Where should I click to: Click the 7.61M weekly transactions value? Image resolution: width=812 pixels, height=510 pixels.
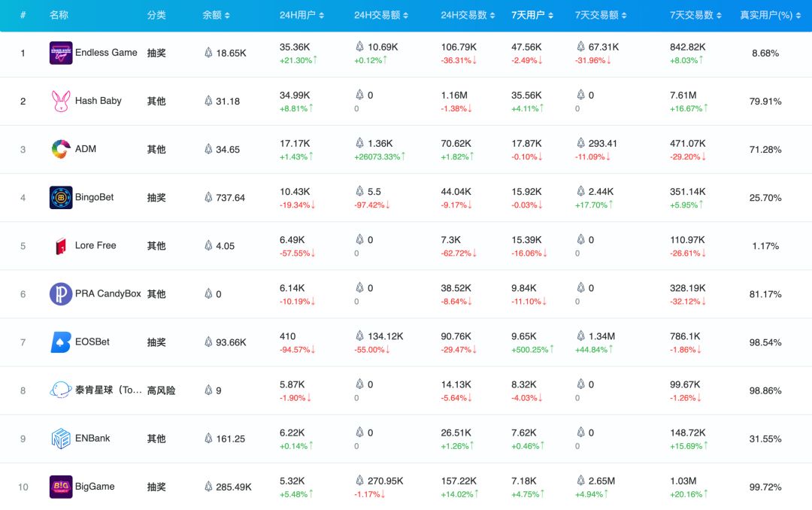point(683,95)
